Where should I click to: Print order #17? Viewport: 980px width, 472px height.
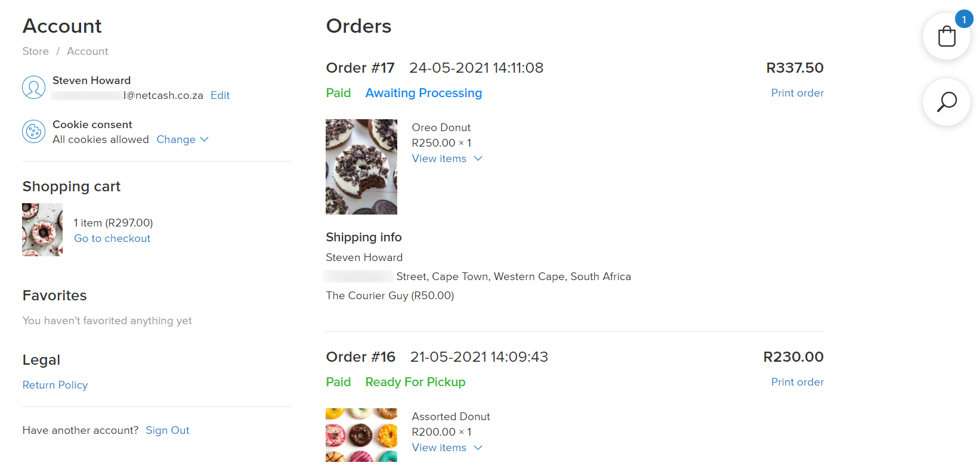pos(797,93)
